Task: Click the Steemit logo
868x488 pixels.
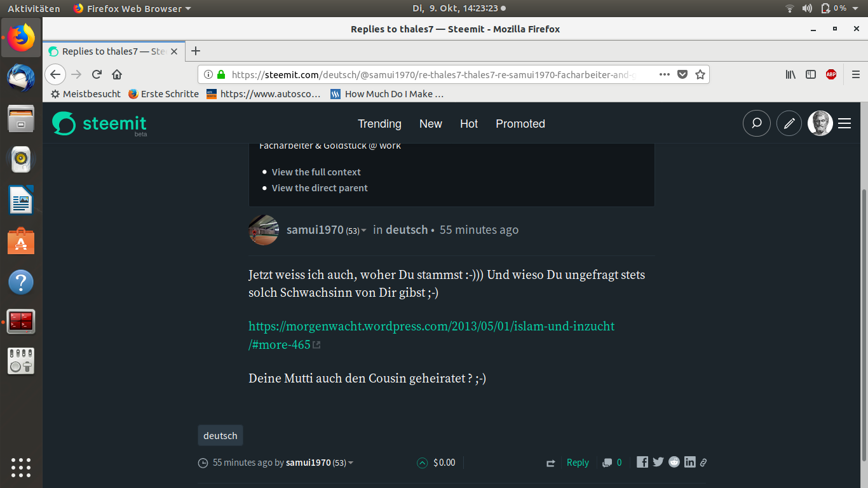Action: pyautogui.click(x=99, y=123)
